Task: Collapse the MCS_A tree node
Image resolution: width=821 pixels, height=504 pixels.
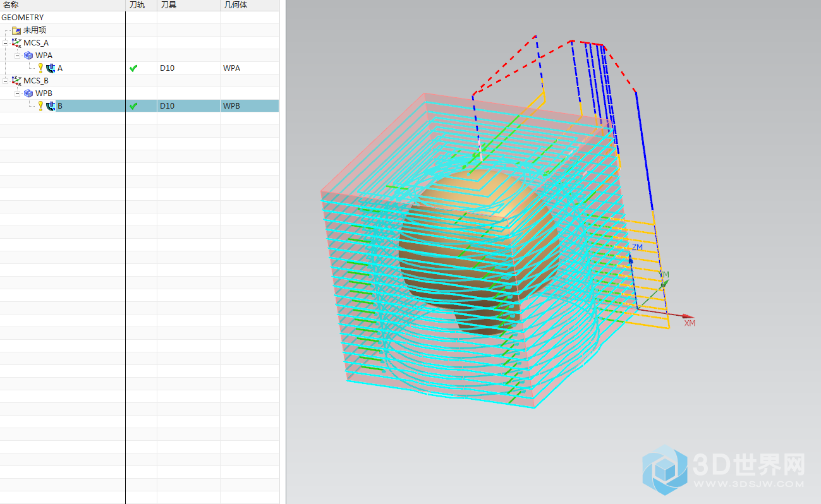Action: (6, 43)
